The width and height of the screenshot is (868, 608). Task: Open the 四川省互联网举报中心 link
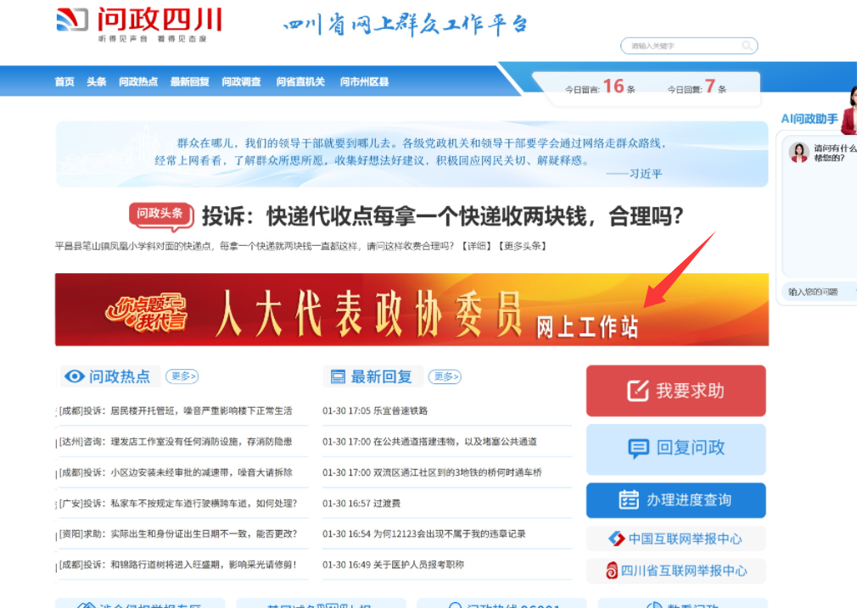[675, 571]
